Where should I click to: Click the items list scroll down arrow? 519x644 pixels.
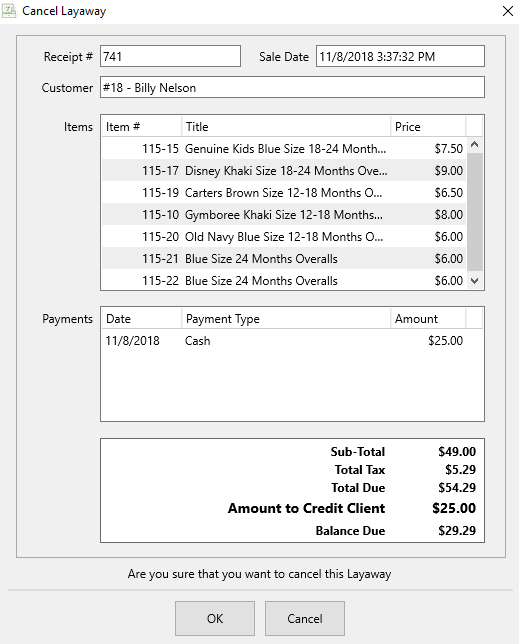tap(475, 281)
